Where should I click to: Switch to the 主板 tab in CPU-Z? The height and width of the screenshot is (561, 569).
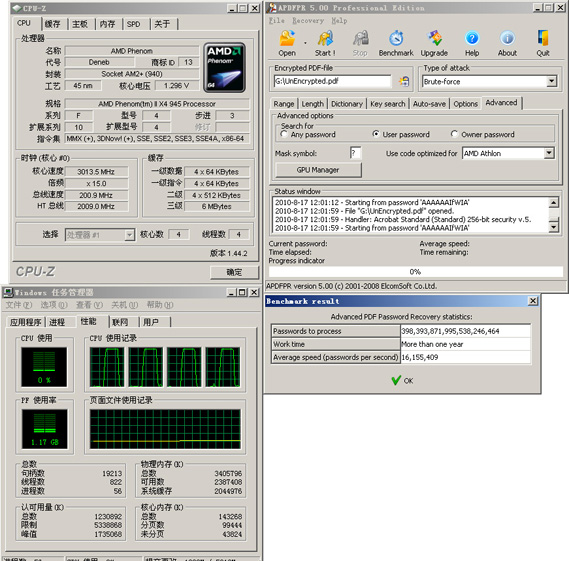click(80, 24)
